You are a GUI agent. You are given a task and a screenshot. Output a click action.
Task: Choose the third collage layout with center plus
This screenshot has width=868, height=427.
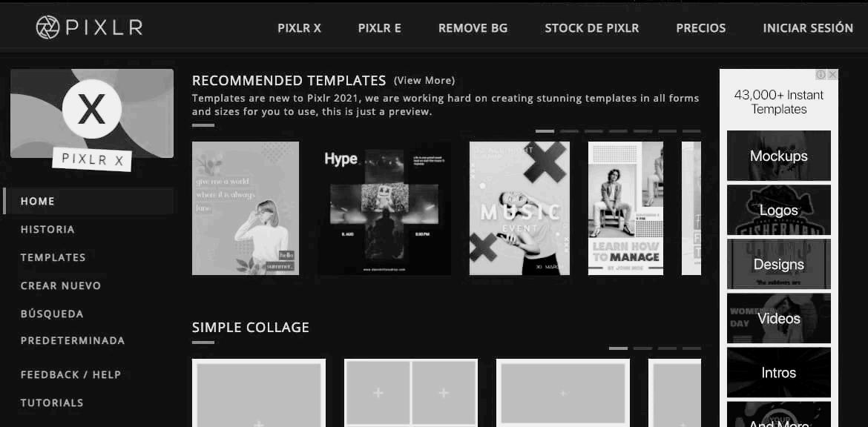(563, 393)
